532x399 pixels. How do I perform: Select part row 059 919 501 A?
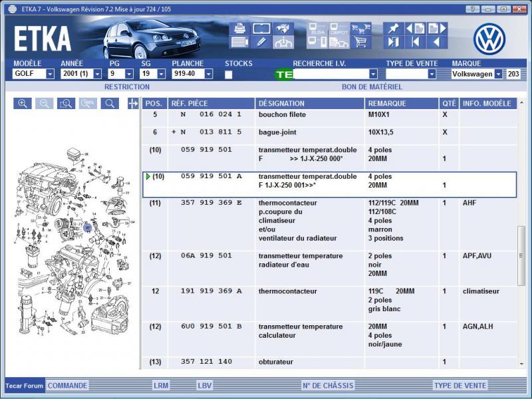(329, 185)
